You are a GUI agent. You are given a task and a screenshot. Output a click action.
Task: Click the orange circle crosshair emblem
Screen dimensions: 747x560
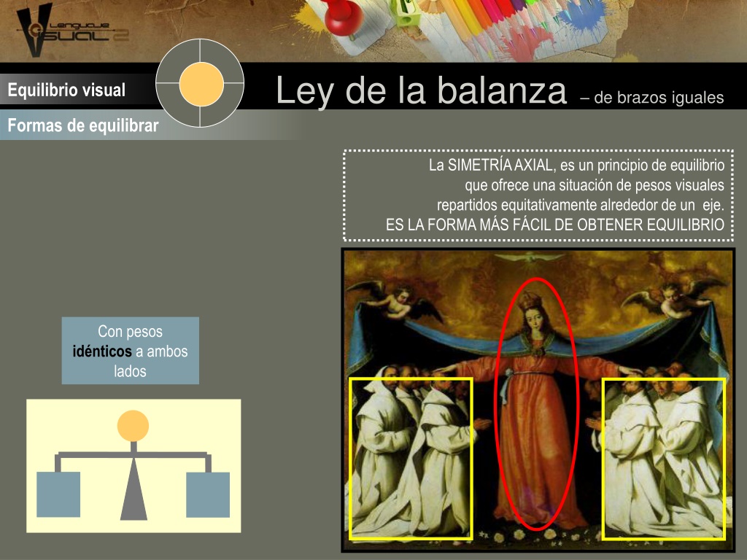click(201, 83)
